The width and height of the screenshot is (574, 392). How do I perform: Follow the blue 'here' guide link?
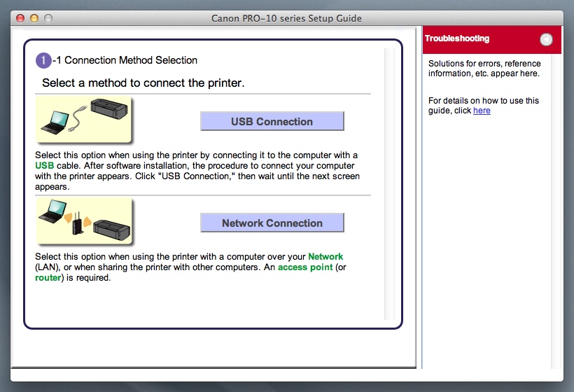(482, 111)
